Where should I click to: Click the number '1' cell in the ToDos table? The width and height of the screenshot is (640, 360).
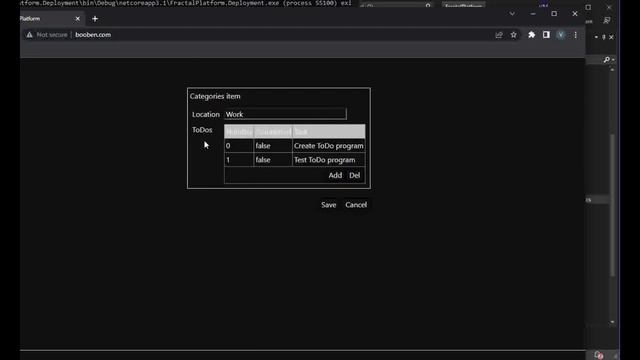(x=239, y=160)
